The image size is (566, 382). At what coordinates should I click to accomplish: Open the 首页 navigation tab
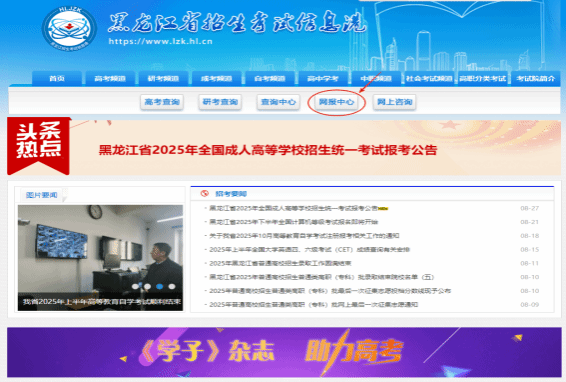(57, 78)
